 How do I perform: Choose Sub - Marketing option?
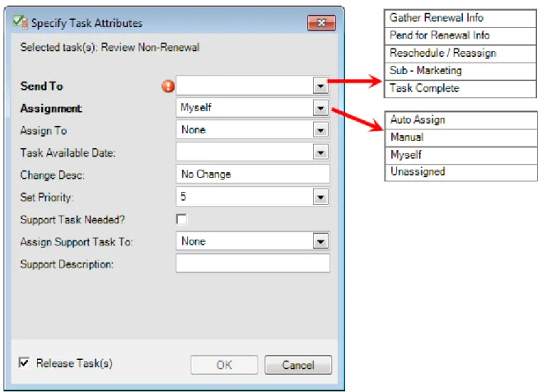click(x=460, y=71)
